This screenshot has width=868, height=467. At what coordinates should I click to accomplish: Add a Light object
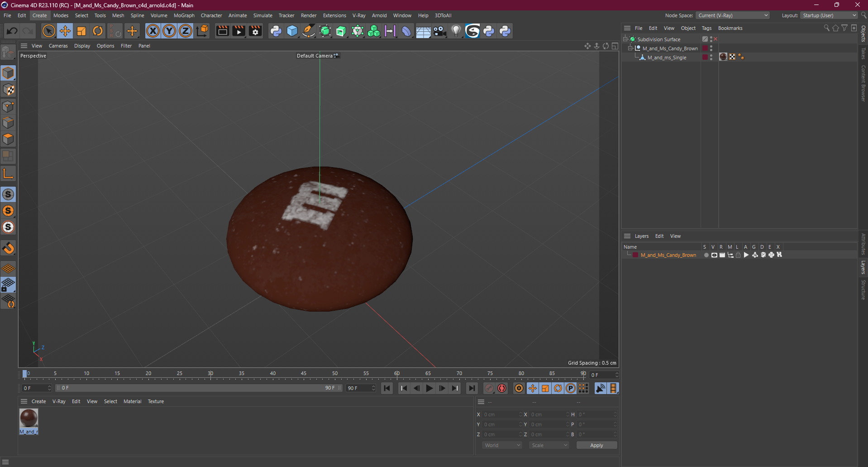click(456, 31)
